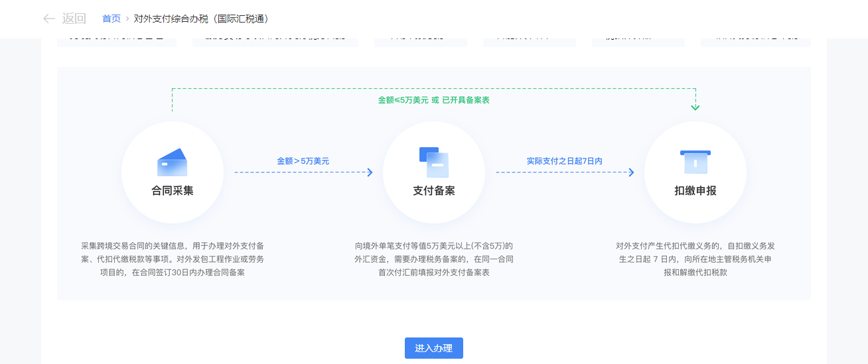868x364 pixels.
Task: Click the 返回 text link
Action: 74,19
